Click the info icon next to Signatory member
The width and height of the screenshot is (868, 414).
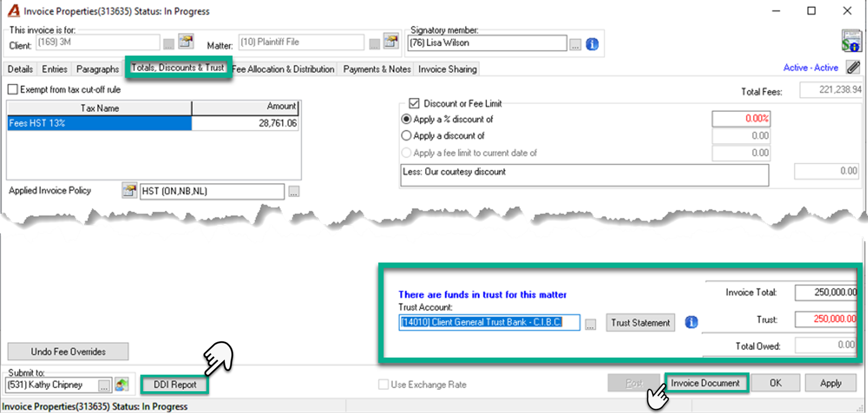point(592,44)
